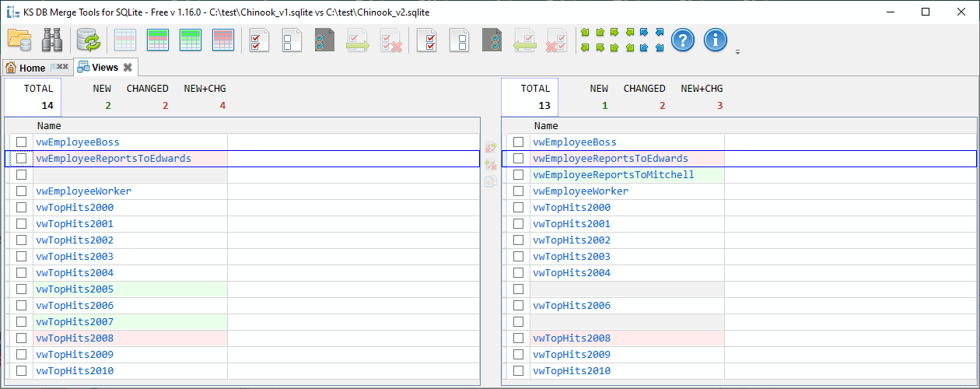This screenshot has width=980, height=389.
Task: Click the second dark grey checklist icon
Action: point(492,40)
